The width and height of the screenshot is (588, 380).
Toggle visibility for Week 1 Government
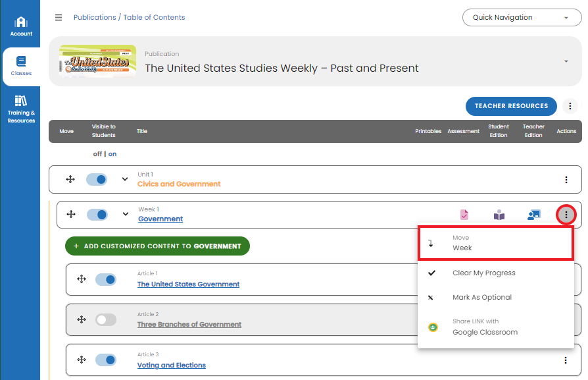97,215
